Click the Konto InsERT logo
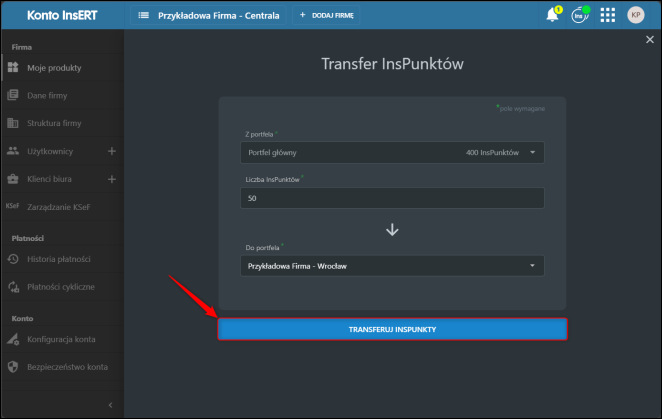The width and height of the screenshot is (662, 419). (x=62, y=15)
